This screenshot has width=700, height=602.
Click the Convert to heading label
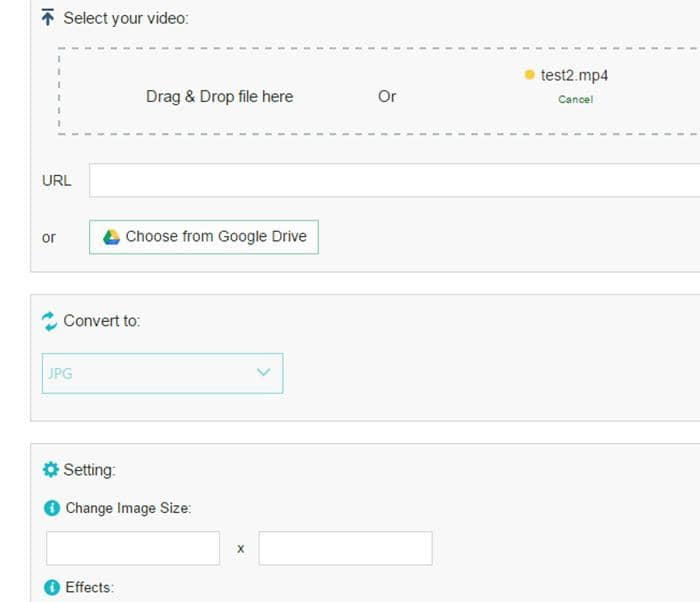[x=102, y=321]
